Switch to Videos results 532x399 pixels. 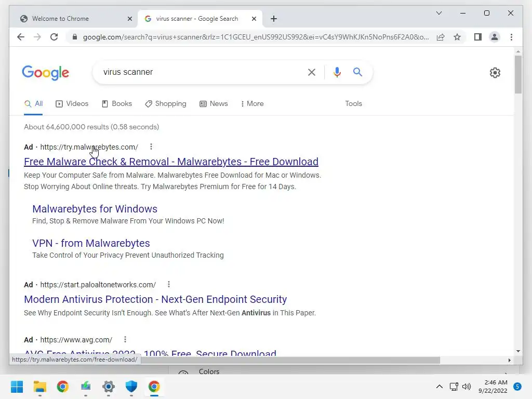tap(72, 104)
